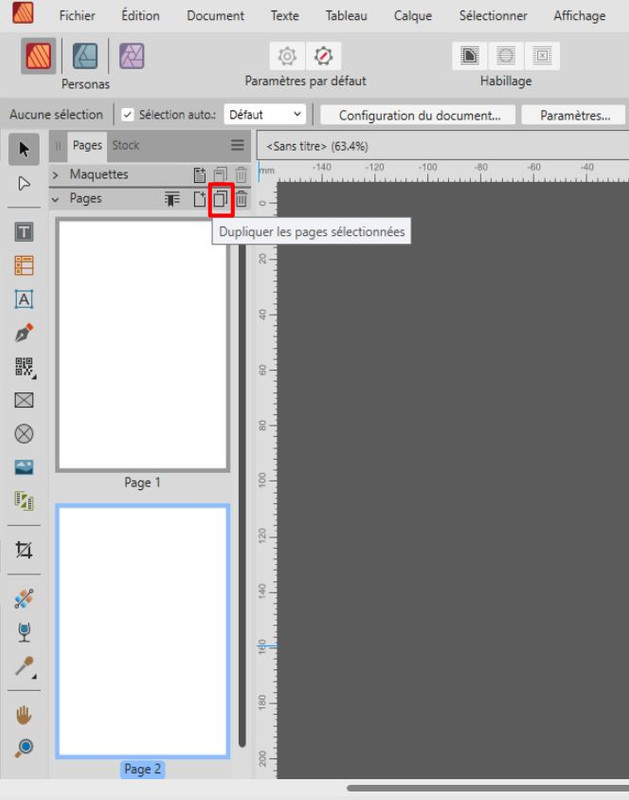Viewport: 629px width, 800px height.
Task: Open the Fichier menu
Action: pos(77,16)
